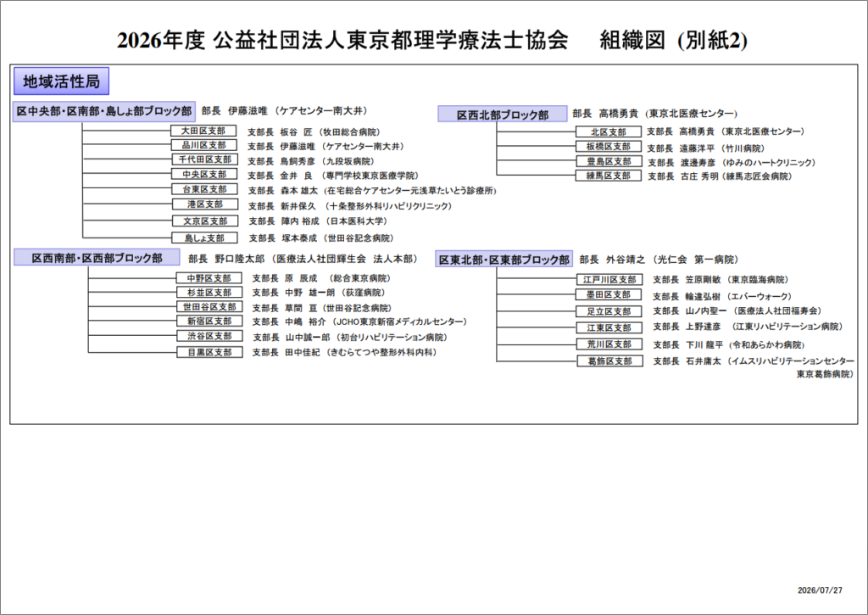Click 支部長 中嶋 裕介 text
The image size is (868, 615).
tap(359, 321)
